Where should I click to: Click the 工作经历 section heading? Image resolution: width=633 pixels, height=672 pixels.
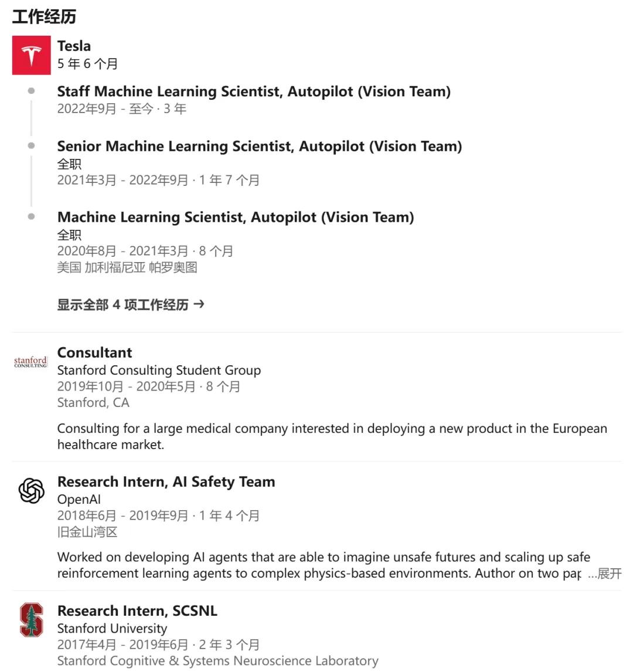click(44, 16)
